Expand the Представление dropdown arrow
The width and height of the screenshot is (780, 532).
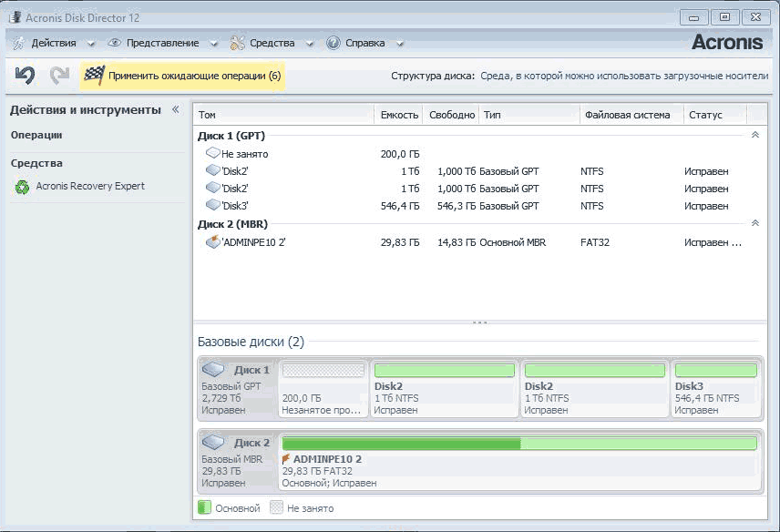213,44
